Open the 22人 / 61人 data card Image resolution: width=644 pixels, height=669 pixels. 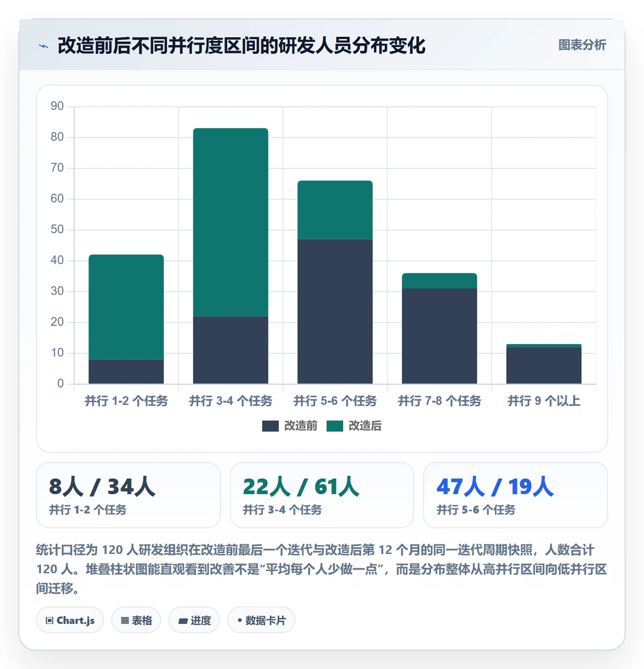point(322,495)
